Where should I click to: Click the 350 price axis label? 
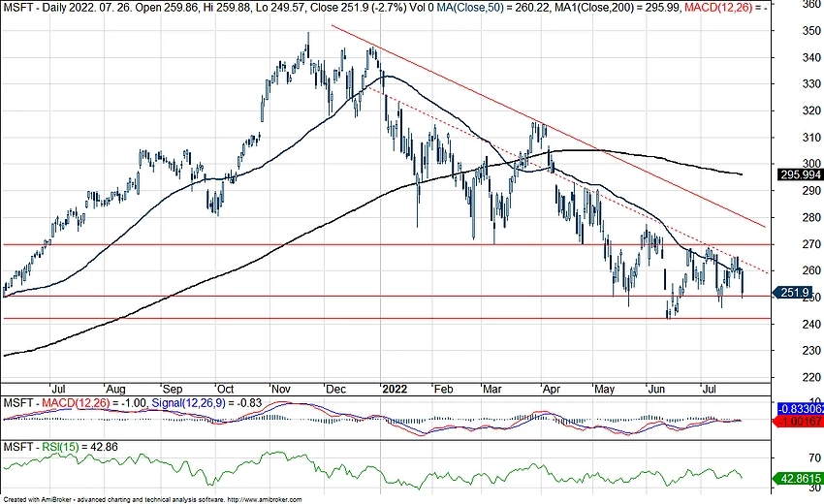tap(811, 30)
